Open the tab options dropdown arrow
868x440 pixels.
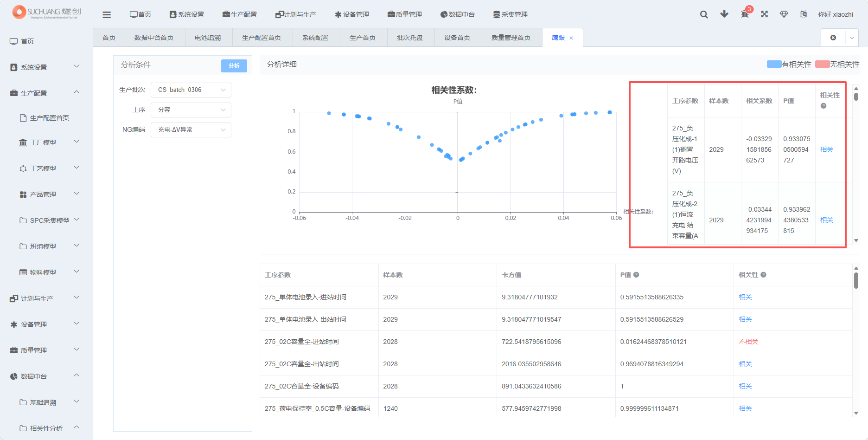tap(852, 38)
